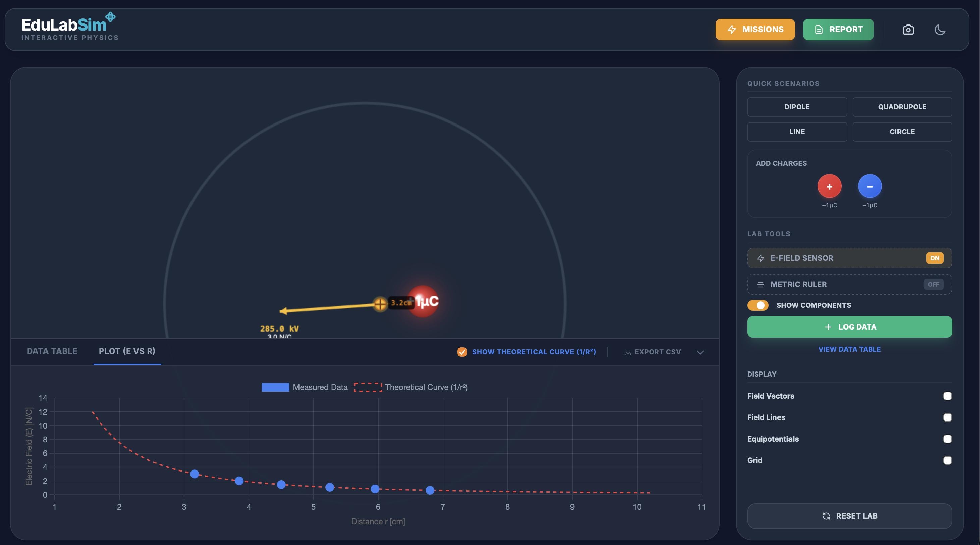This screenshot has width=980, height=545.
Task: Enable Field Lines checkbox
Action: point(947,417)
